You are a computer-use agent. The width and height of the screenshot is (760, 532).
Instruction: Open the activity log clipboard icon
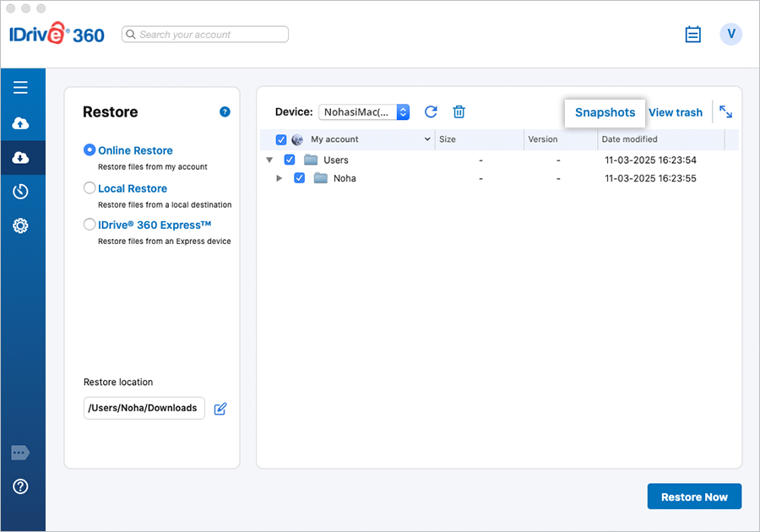[693, 35]
